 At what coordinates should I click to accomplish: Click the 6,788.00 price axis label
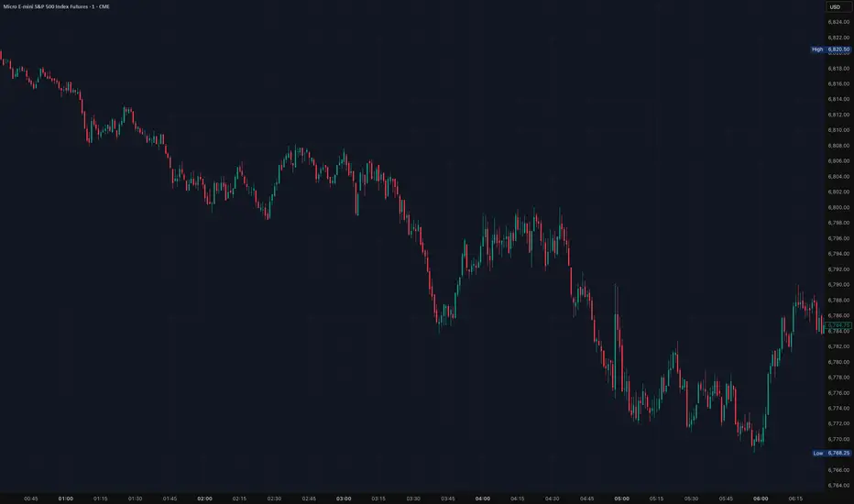pos(838,301)
